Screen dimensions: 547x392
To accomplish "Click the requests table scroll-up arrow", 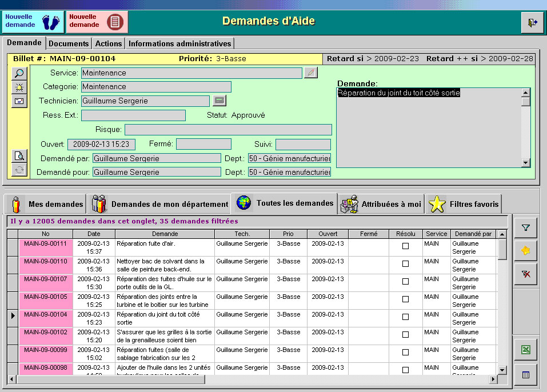I will pyautogui.click(x=502, y=234).
